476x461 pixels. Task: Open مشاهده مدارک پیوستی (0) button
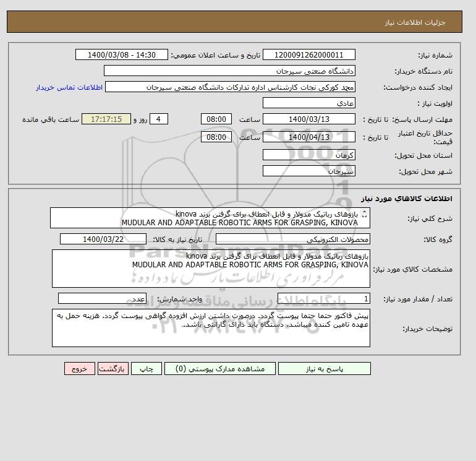coord(220,369)
